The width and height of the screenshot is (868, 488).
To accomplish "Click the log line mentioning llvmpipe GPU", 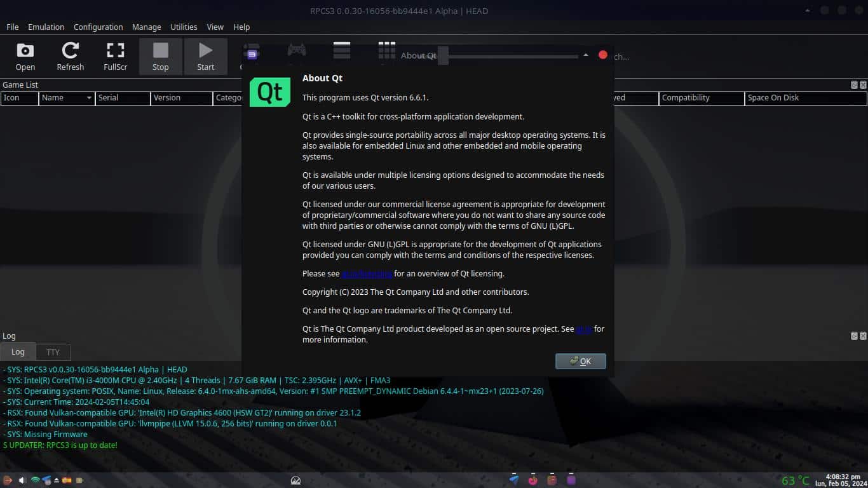I will point(170,424).
